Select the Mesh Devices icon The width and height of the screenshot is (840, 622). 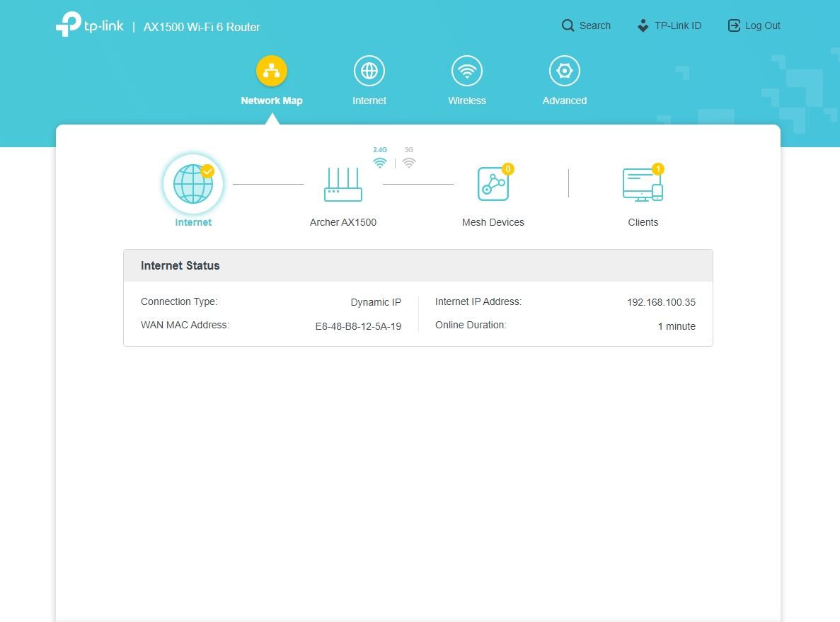493,184
